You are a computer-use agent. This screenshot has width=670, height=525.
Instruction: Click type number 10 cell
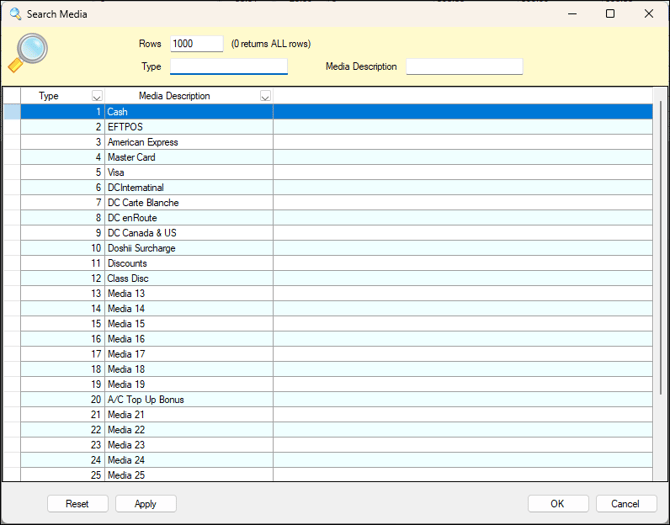click(x=63, y=248)
